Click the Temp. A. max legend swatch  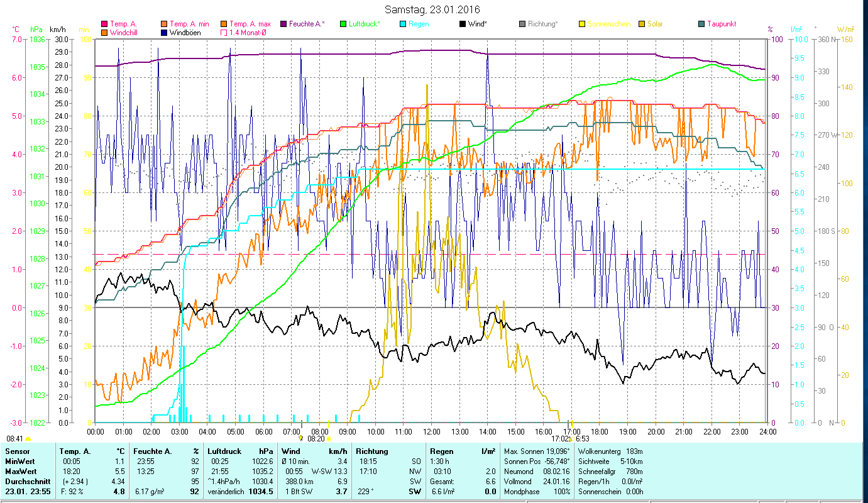point(223,24)
